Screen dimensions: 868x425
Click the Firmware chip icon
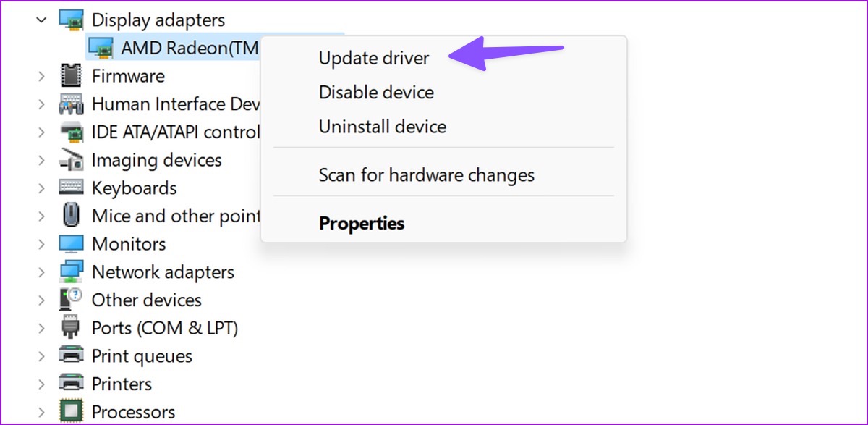pyautogui.click(x=71, y=75)
